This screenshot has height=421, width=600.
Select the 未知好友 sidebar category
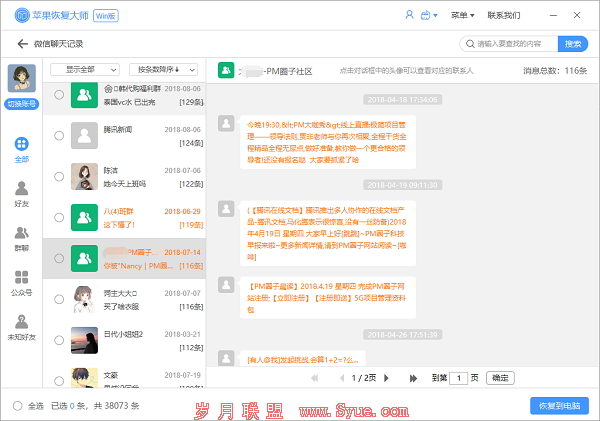click(x=21, y=328)
